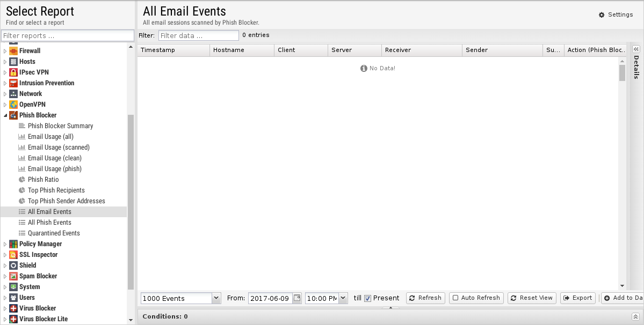The image size is (644, 325).
Task: Click the Export button
Action: (578, 298)
